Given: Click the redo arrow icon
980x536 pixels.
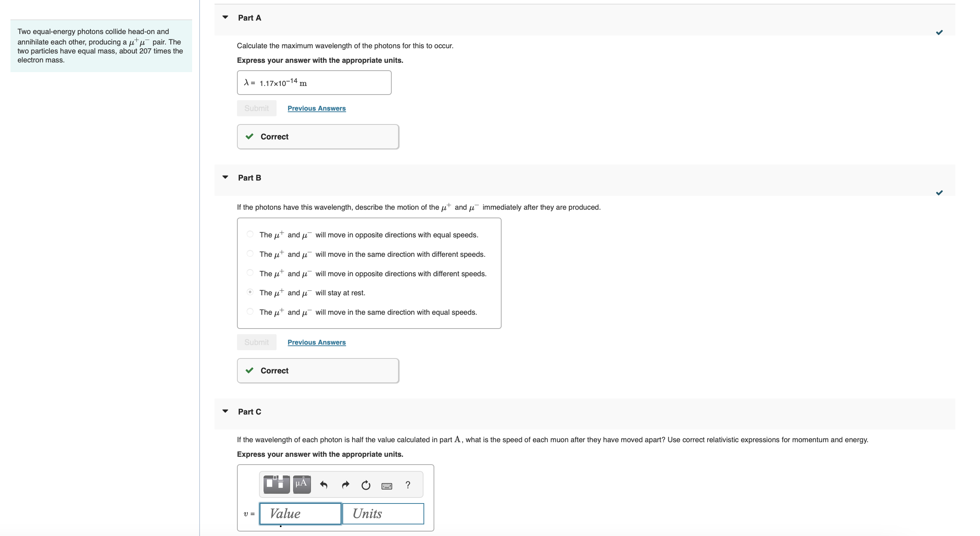Looking at the screenshot, I should (x=345, y=485).
